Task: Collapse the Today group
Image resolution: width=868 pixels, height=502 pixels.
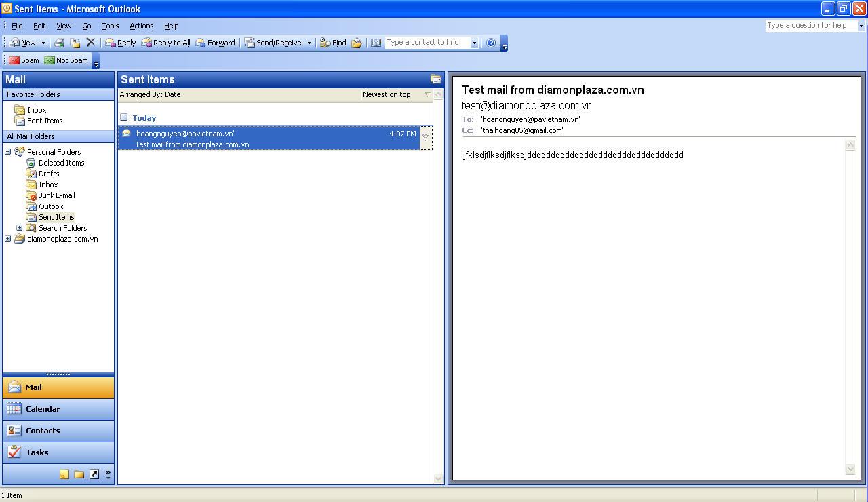Action: [124, 117]
